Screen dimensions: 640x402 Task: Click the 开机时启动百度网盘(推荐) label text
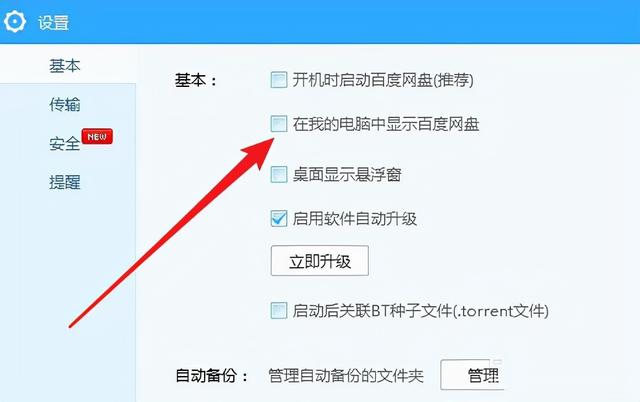point(383,80)
